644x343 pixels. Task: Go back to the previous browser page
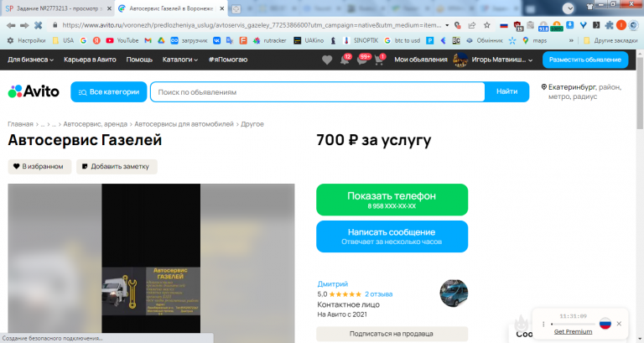11,25
